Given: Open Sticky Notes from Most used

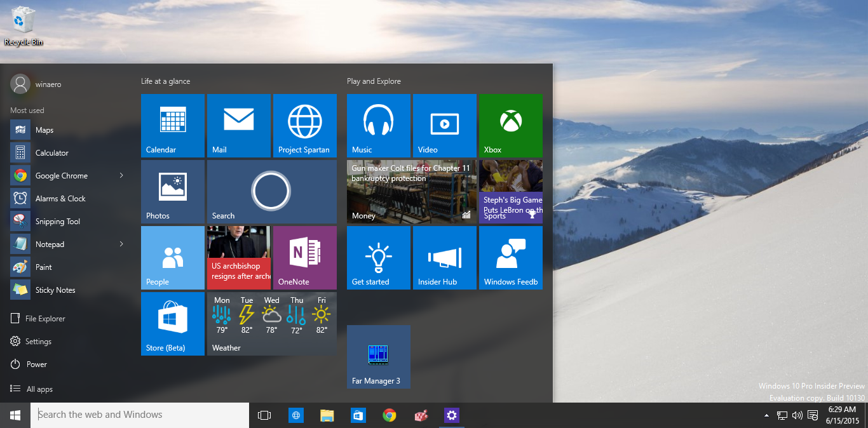Looking at the screenshot, I should point(67,290).
